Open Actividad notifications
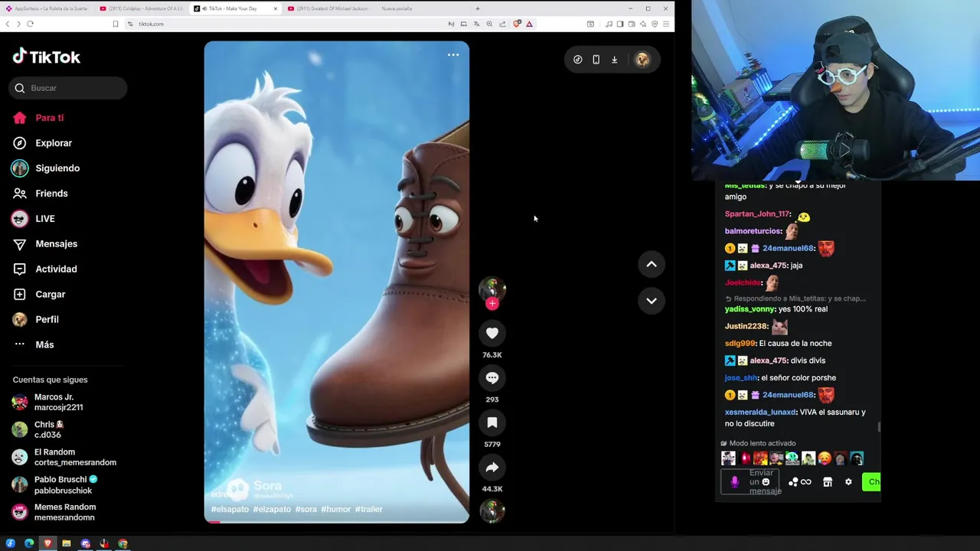 click(x=44, y=269)
